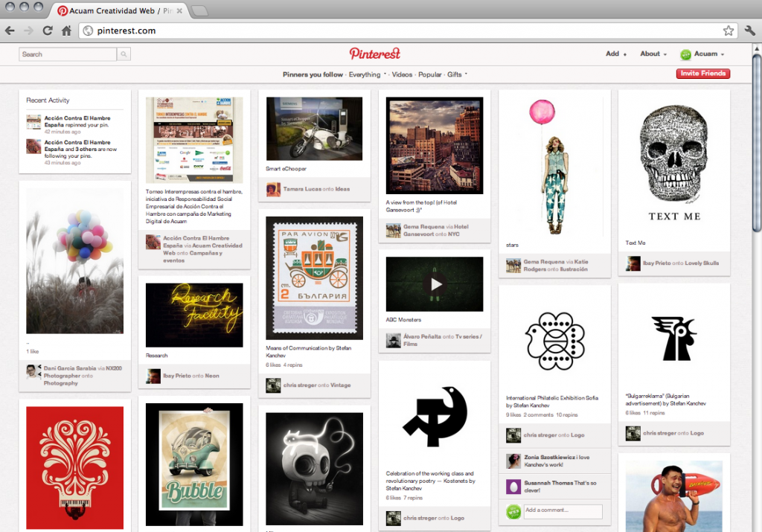Screen dimensions: 762x532
Task: Open a new browser tab
Action: [199, 11]
